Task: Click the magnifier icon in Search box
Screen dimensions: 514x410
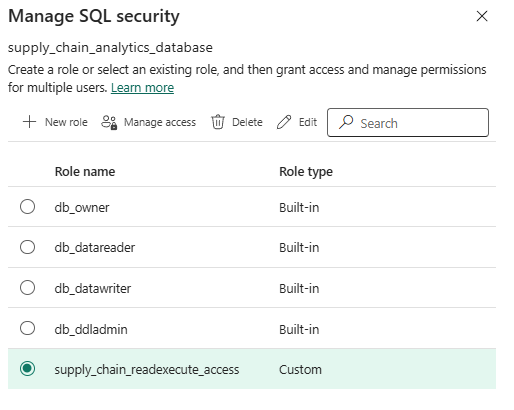Action: click(346, 122)
